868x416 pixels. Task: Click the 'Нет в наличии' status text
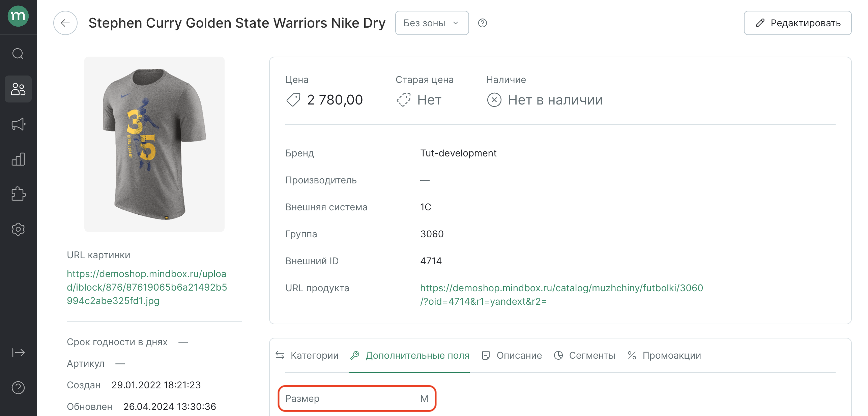coord(555,100)
